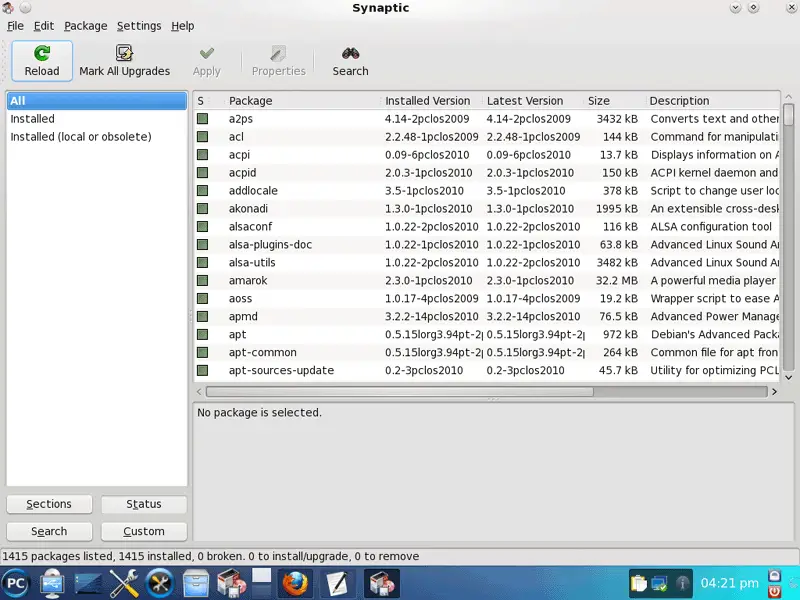Open the Package menu
Image resolution: width=800 pixels, height=600 pixels.
pos(86,26)
